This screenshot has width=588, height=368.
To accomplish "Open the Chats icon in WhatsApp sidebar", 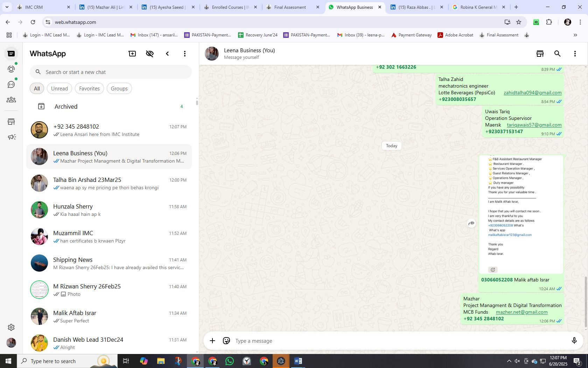I will click(11, 54).
